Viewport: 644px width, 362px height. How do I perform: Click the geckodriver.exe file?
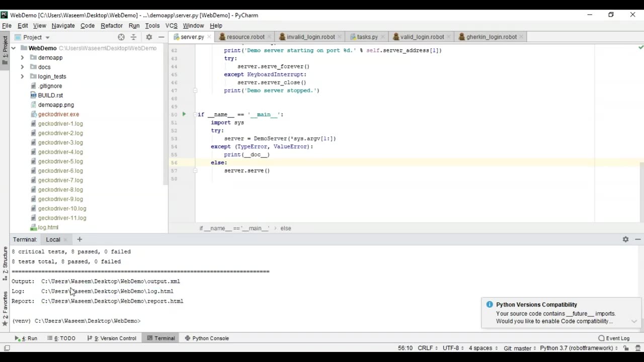[x=58, y=114]
